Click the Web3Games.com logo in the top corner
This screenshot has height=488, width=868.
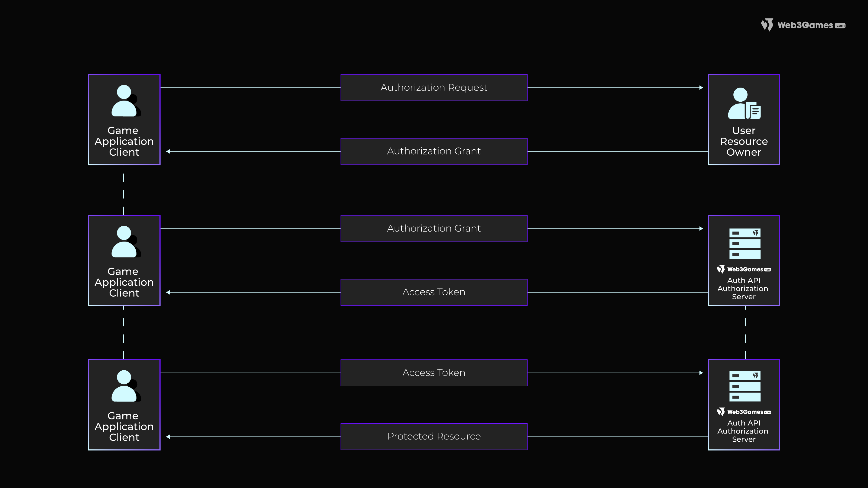[803, 25]
